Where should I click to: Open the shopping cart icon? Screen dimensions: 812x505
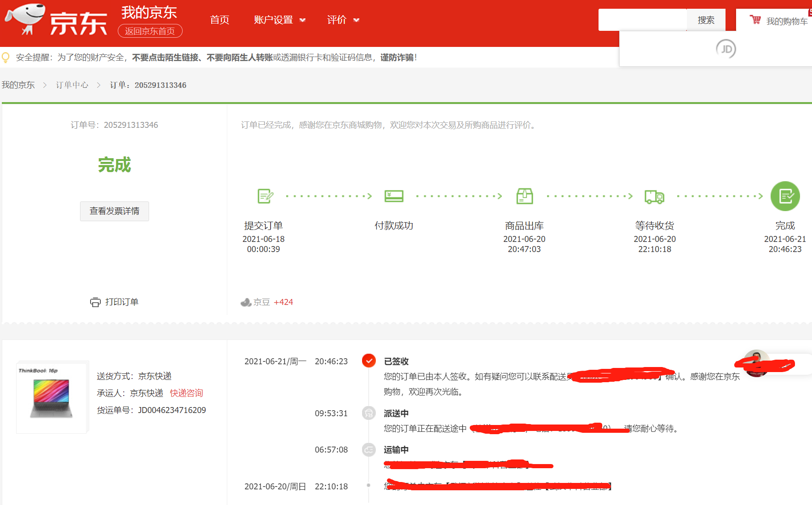click(755, 20)
